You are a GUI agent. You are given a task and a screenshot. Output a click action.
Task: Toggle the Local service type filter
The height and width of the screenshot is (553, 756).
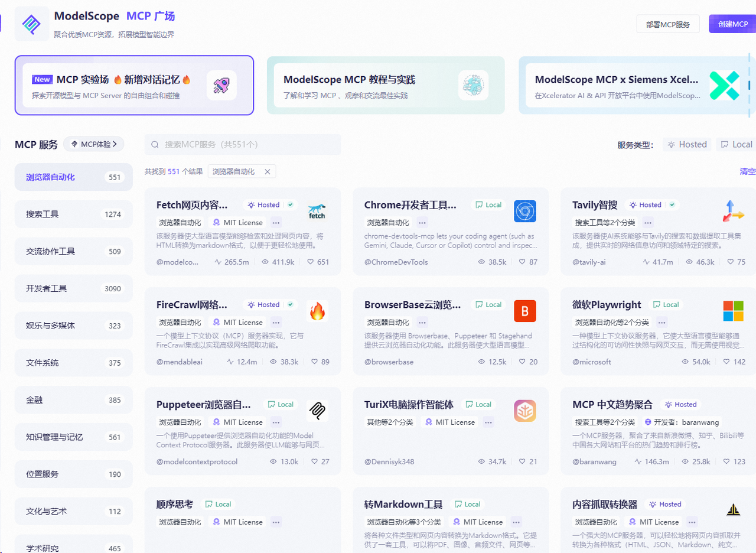[737, 144]
